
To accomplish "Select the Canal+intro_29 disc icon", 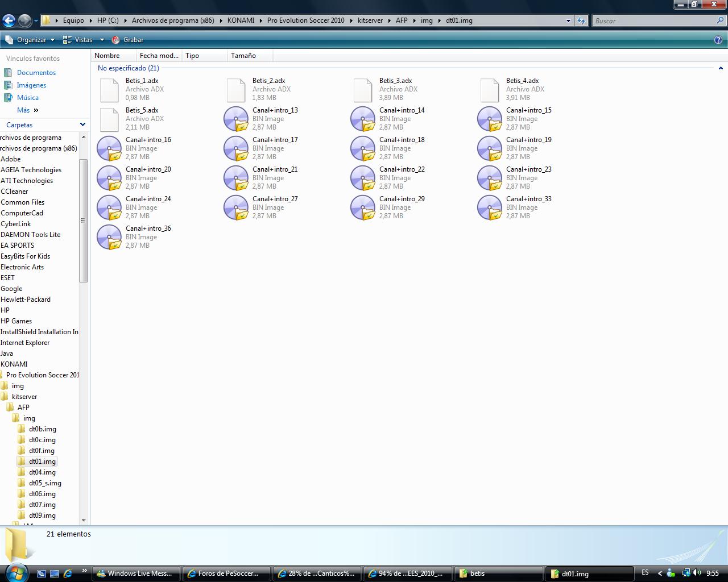I will point(362,207).
